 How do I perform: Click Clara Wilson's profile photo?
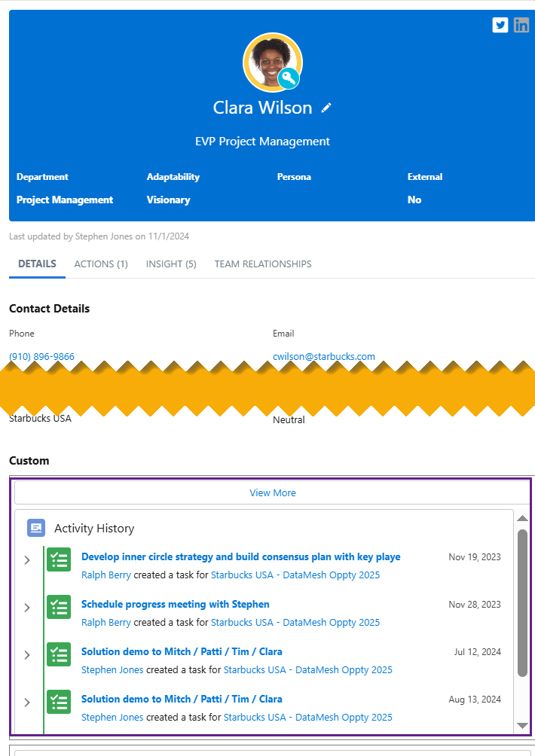coord(273,62)
